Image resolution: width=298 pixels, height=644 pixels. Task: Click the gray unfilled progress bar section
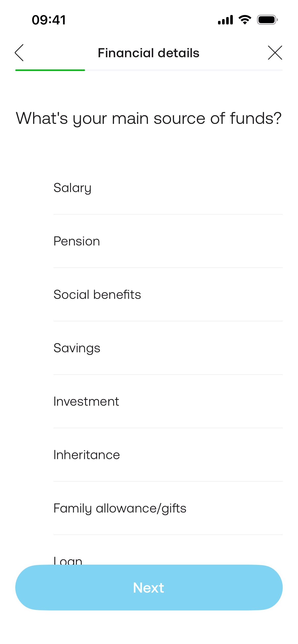click(183, 70)
